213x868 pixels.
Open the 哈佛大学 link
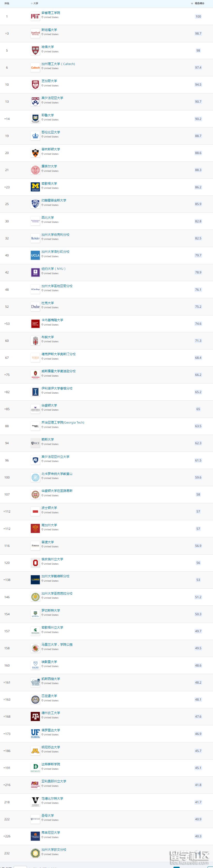click(x=48, y=47)
